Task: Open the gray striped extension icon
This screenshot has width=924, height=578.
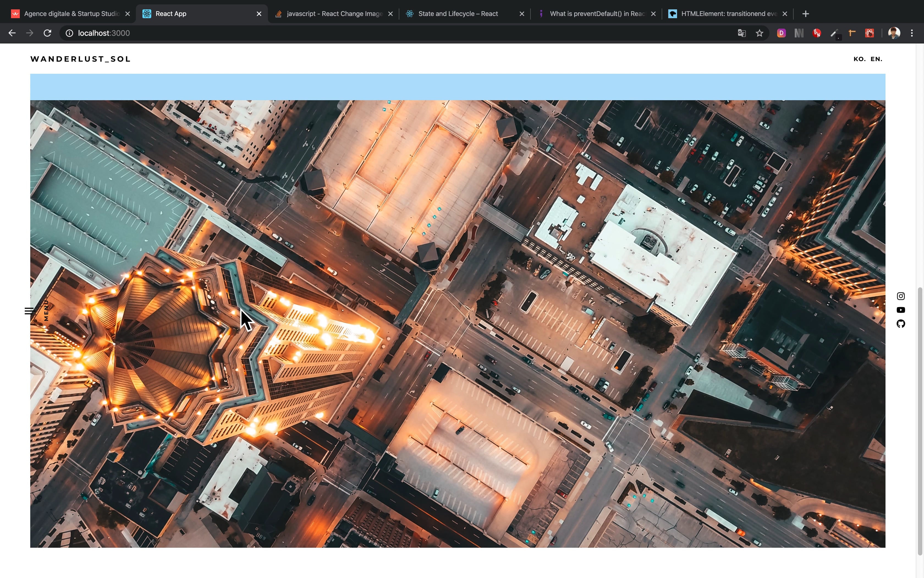Action: [799, 33]
